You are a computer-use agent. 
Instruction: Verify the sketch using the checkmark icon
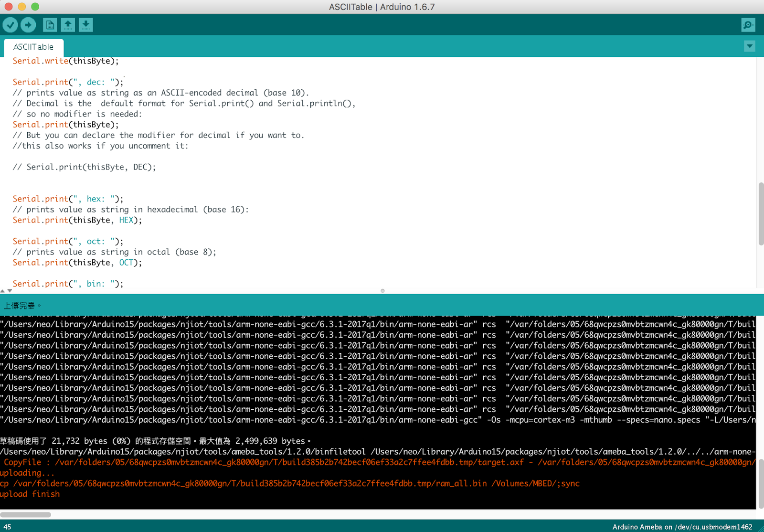(10, 24)
